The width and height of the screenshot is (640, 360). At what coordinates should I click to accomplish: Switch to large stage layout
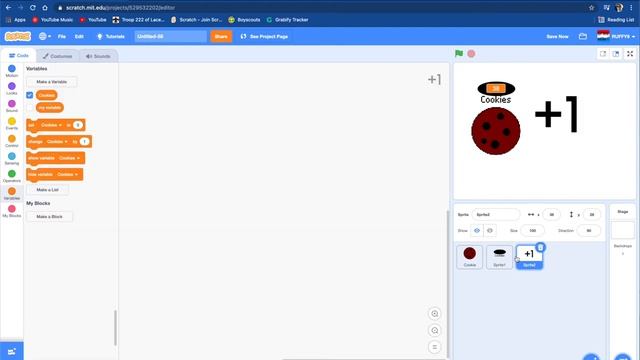pos(616,53)
